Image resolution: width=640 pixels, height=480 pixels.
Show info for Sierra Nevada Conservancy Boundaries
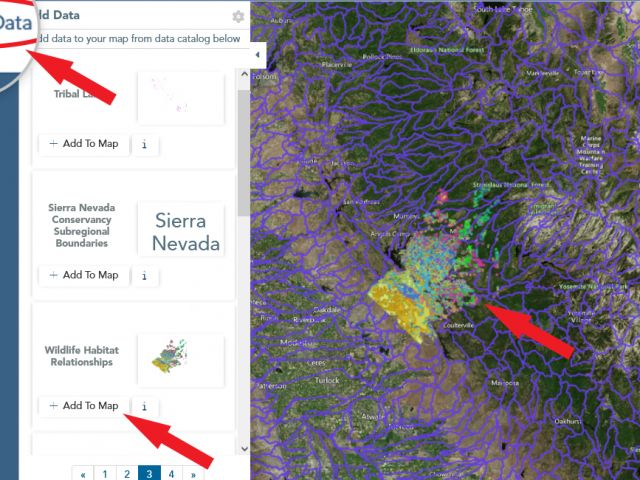pyautogui.click(x=144, y=276)
